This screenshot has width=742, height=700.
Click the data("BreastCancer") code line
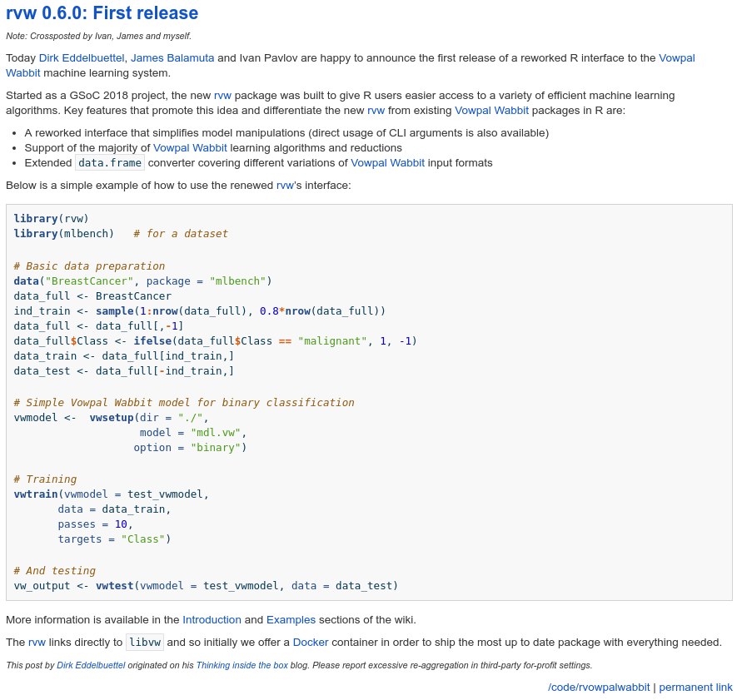click(x=143, y=281)
